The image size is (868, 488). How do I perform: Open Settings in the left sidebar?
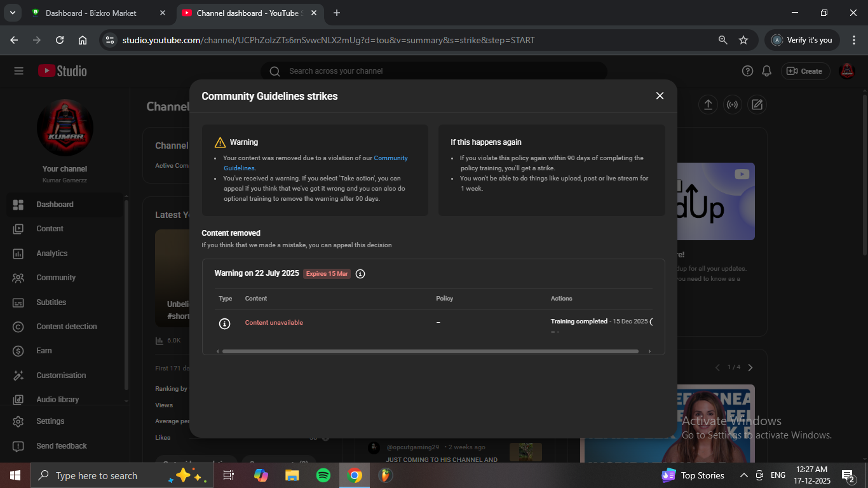[x=50, y=421]
